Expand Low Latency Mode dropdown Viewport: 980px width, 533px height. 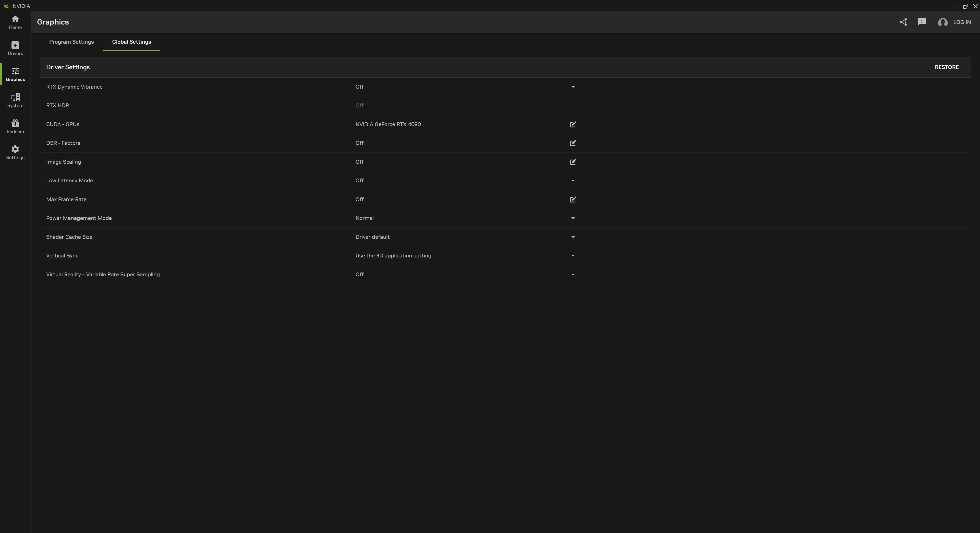573,181
